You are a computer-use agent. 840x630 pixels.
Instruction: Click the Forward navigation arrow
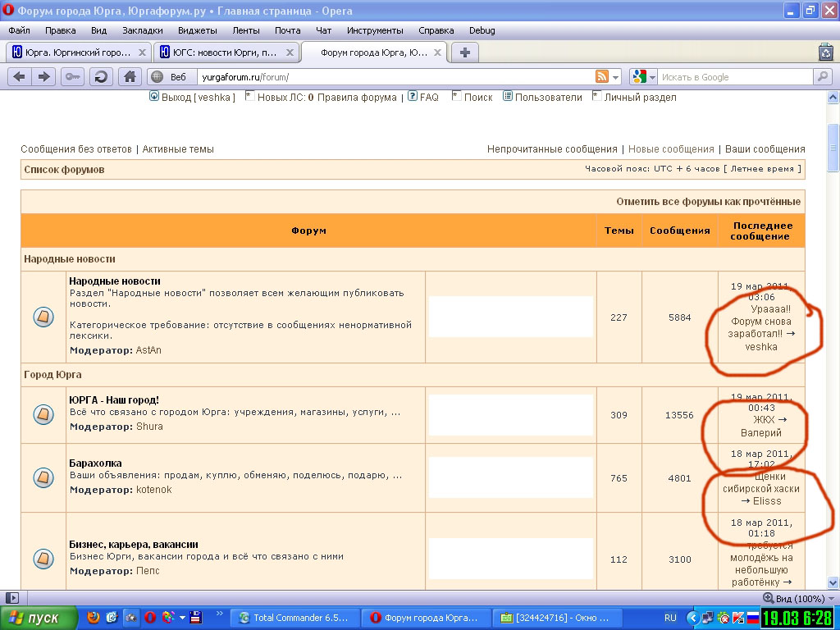click(x=44, y=76)
